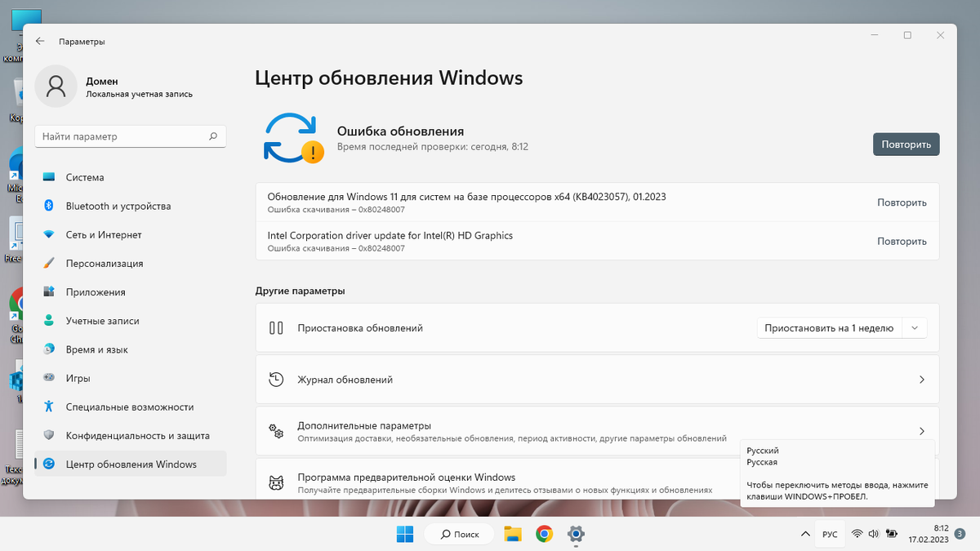Launch Google Chrome from the taskbar
This screenshot has height=551, width=980.
[x=544, y=534]
